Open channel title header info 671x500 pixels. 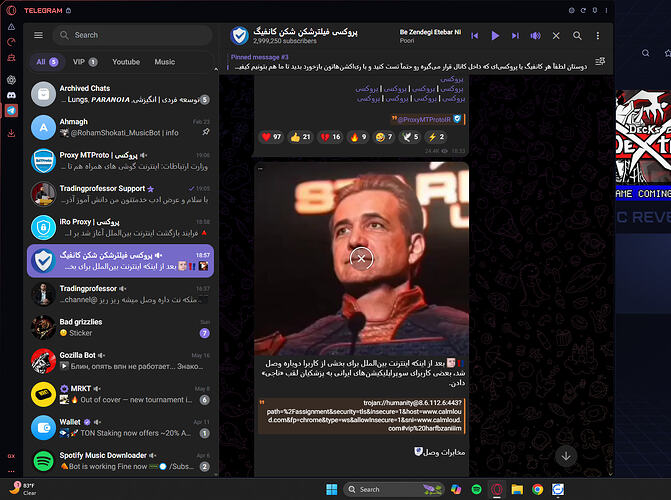[305, 36]
